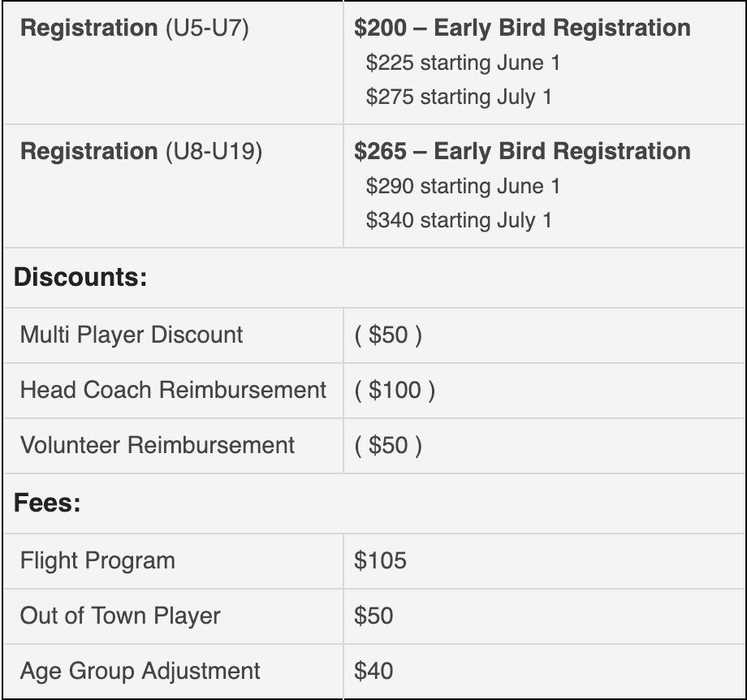The image size is (747, 700).
Task: Click the Registration (U8-U19) row label
Action: (140, 151)
